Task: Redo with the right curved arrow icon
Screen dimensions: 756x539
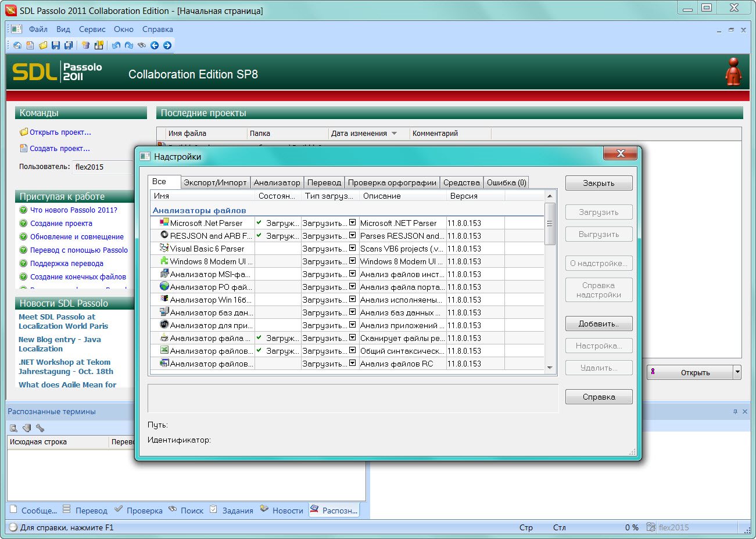Action: pos(129,45)
